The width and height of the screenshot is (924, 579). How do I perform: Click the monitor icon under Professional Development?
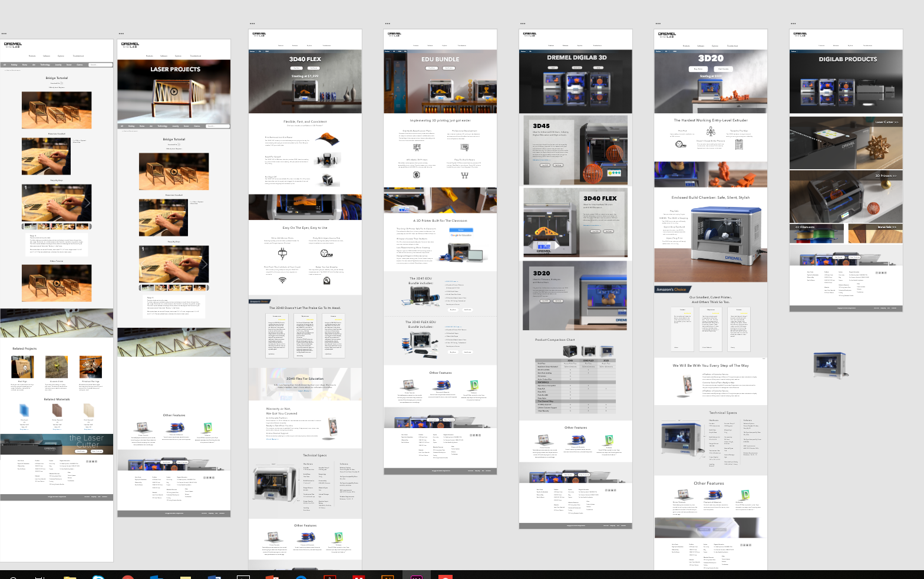(464, 147)
